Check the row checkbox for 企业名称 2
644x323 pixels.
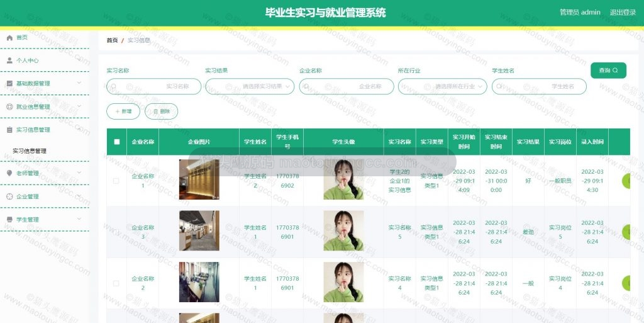(116, 283)
